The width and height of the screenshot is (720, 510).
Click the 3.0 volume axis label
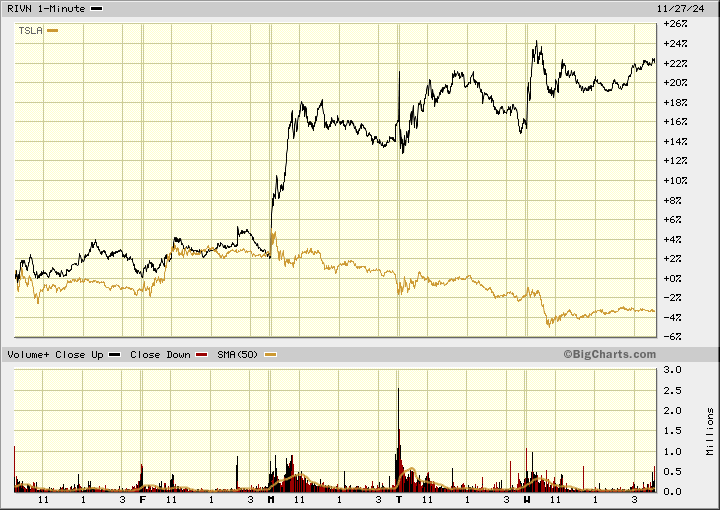(672, 370)
